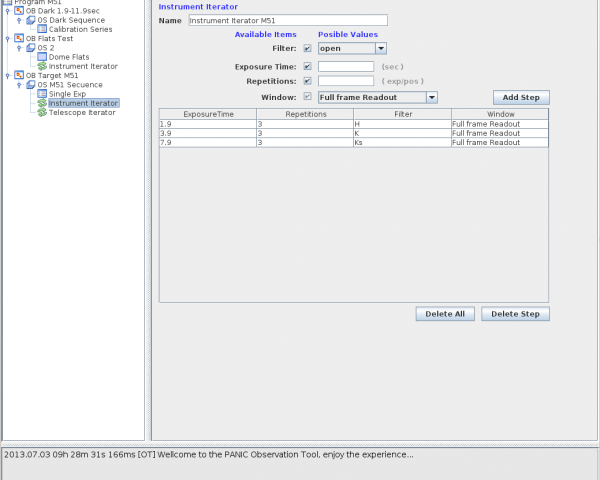This screenshot has height=480, width=600.
Task: Click the Delete All button
Action: [445, 314]
